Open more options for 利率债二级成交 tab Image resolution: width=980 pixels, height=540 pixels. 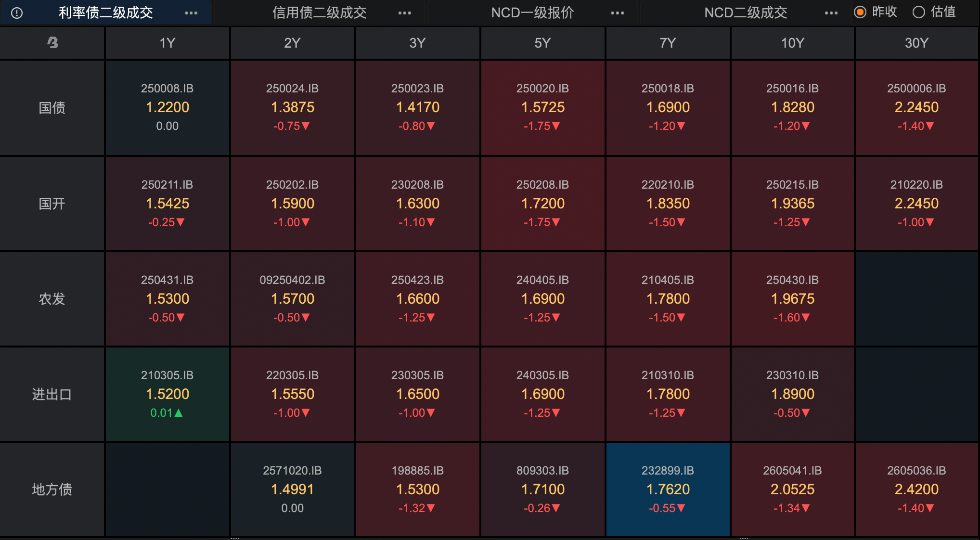point(191,13)
